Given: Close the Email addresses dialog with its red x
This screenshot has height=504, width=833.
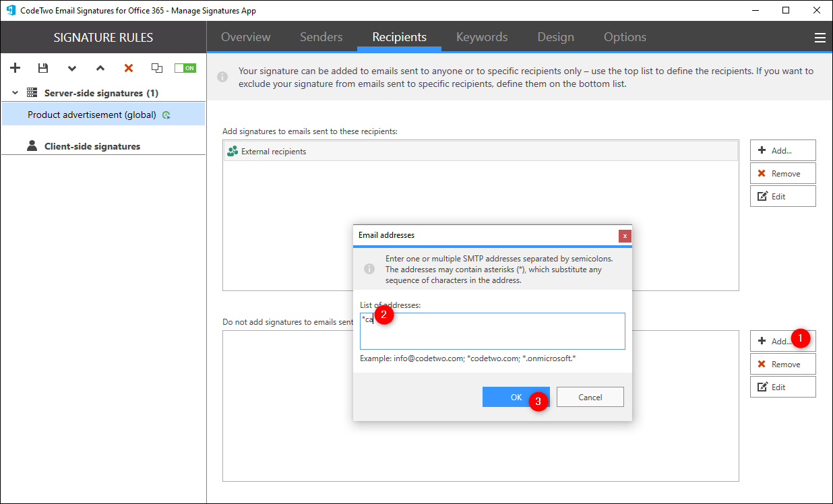Looking at the screenshot, I should tap(625, 236).
